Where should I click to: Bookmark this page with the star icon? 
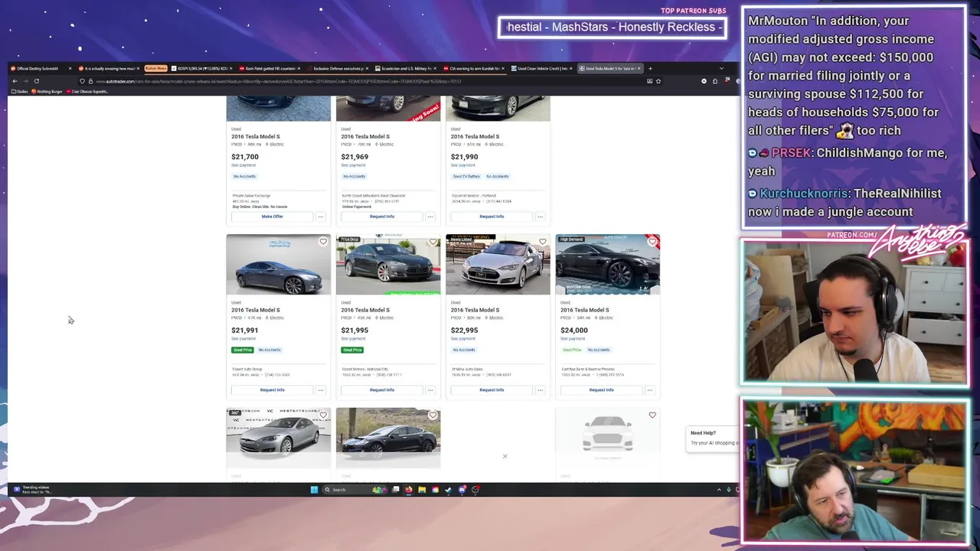658,81
